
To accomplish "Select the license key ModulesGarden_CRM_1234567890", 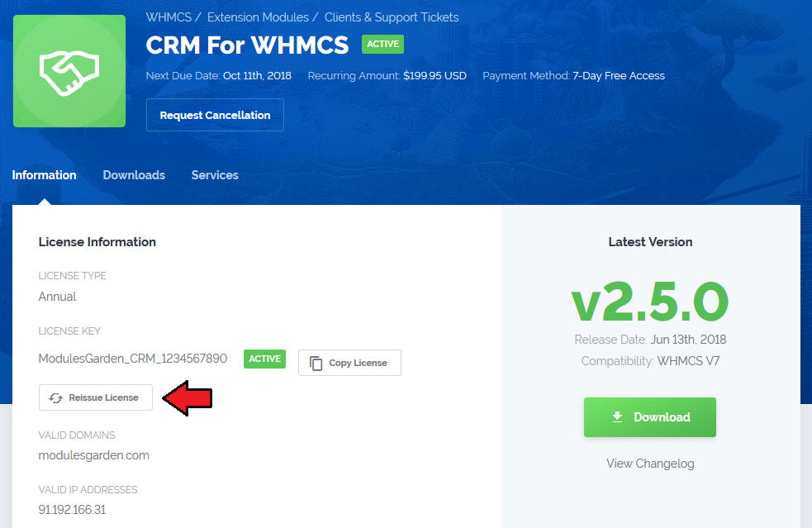I will click(x=132, y=359).
